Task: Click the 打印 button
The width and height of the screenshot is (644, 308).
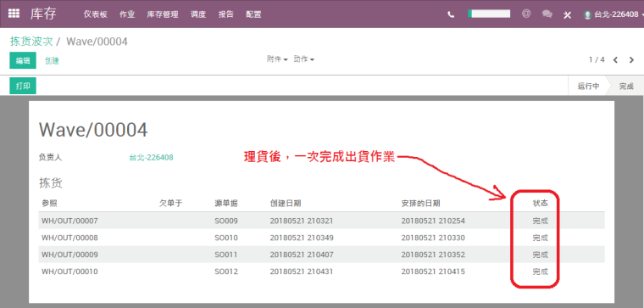Action: pyautogui.click(x=23, y=86)
